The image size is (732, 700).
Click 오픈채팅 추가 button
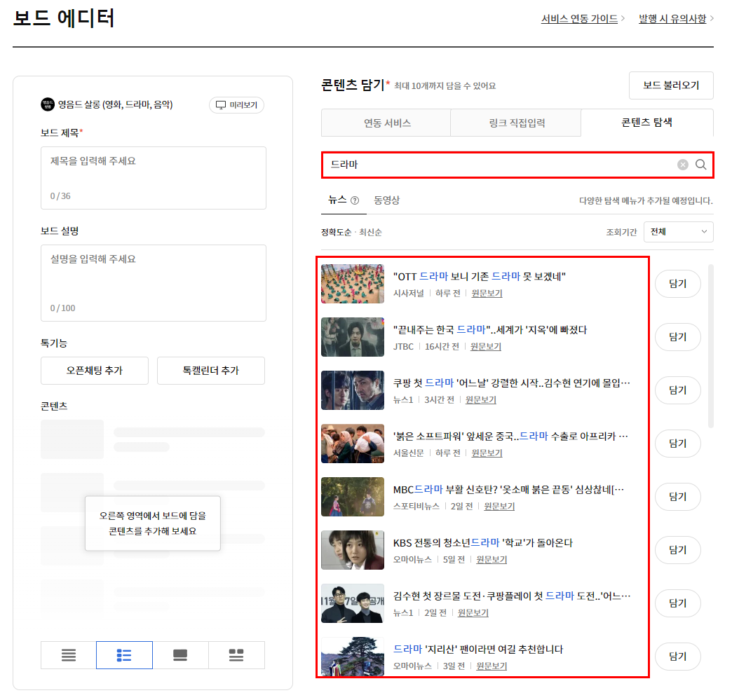(94, 371)
